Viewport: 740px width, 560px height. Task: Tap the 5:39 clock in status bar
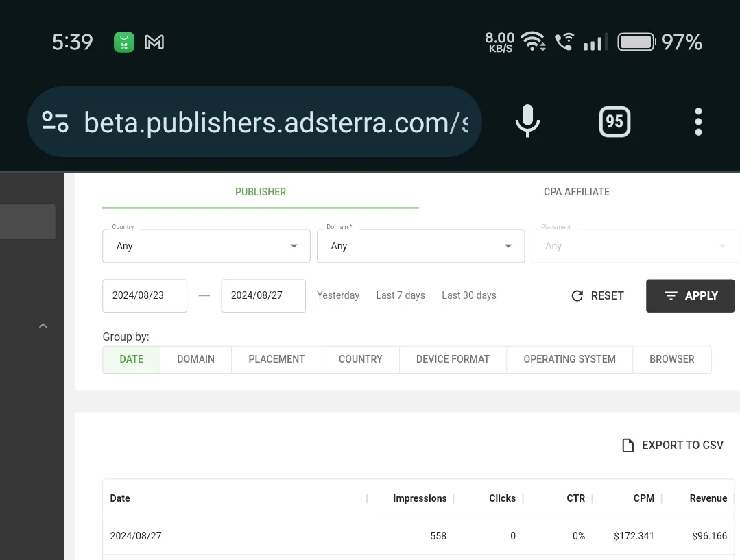(72, 42)
